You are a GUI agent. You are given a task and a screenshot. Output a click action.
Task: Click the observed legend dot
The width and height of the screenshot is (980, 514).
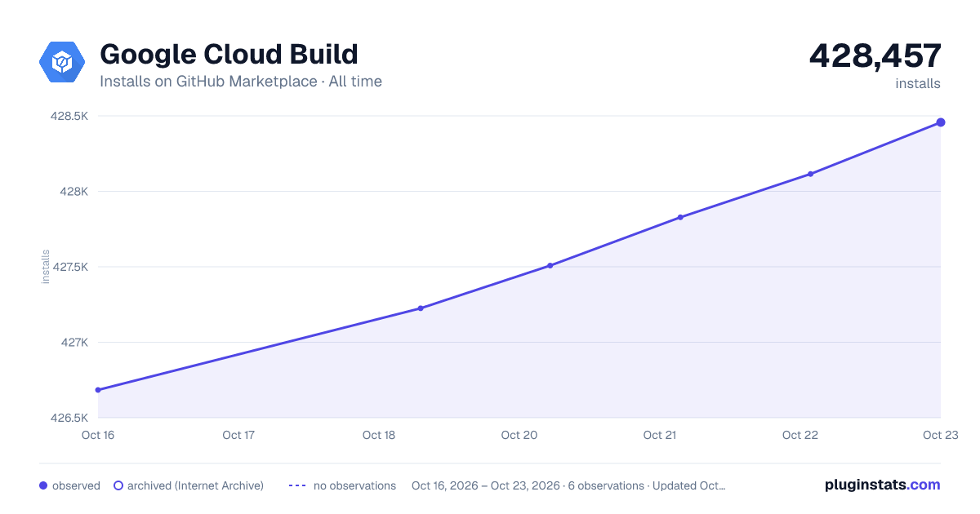pos(43,485)
